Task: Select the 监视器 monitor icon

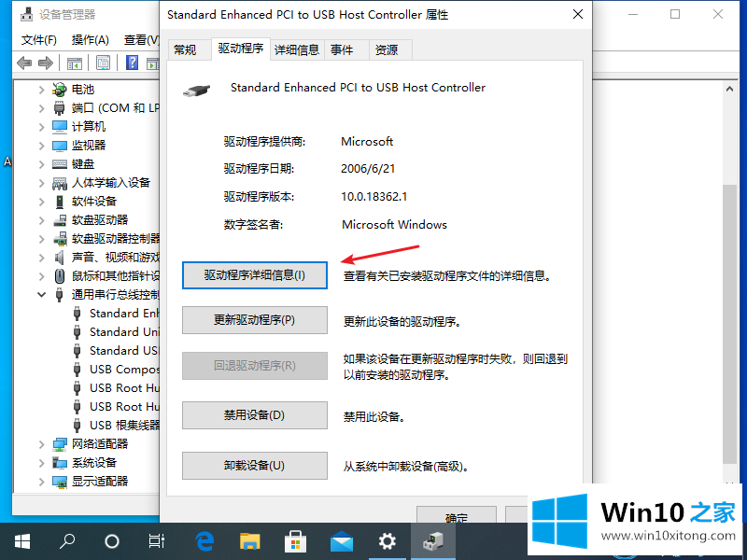Action: 59,146
